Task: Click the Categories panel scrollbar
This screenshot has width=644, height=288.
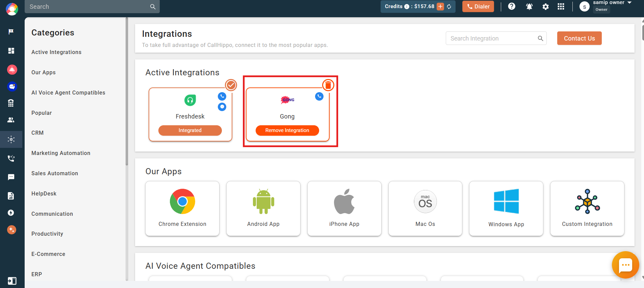Action: click(127, 91)
